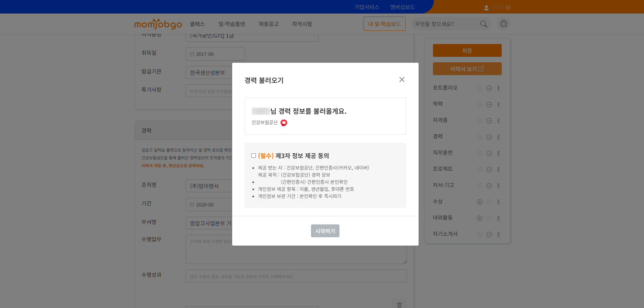Click the 내 일·학습보드 button

click(x=384, y=24)
